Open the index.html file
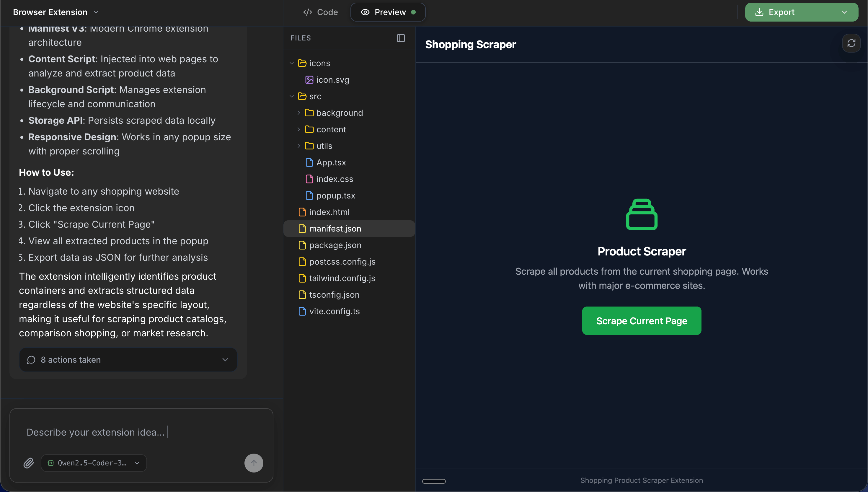Viewport: 868px width, 492px height. [x=329, y=212]
